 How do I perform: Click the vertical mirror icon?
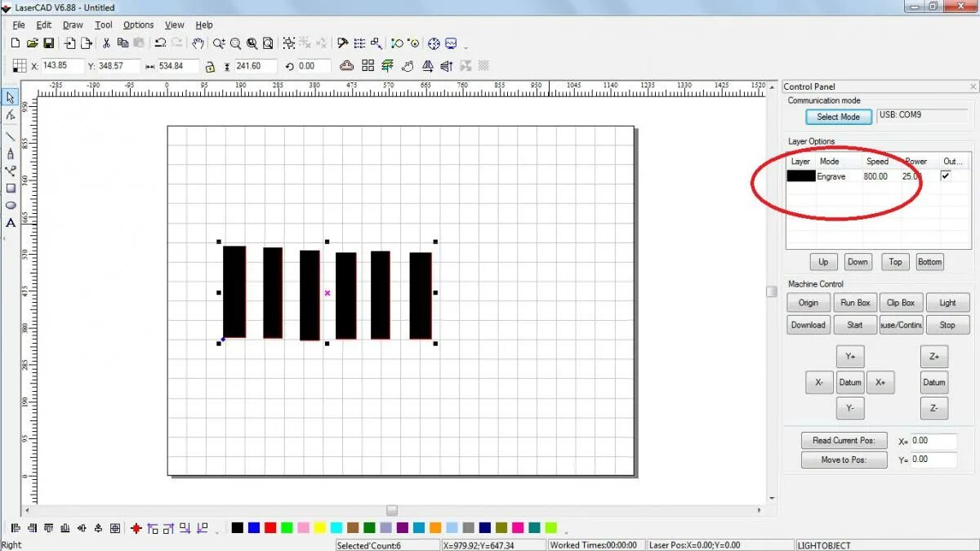(x=447, y=66)
